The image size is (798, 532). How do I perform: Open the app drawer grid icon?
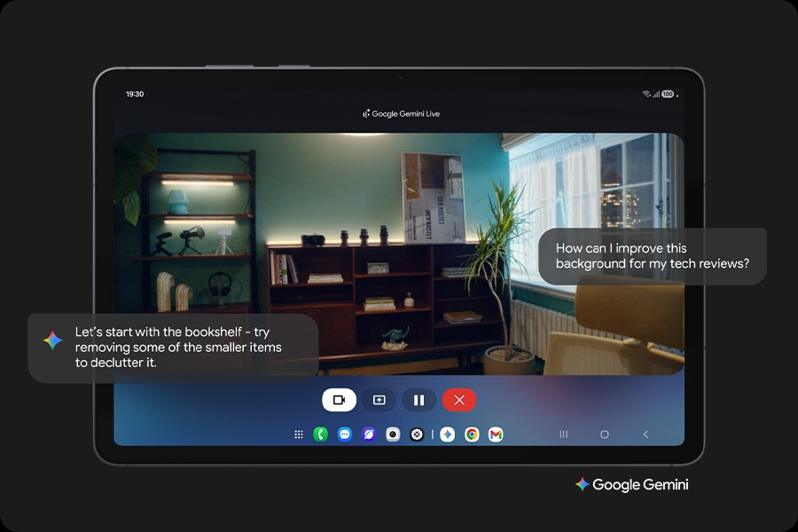tap(299, 434)
